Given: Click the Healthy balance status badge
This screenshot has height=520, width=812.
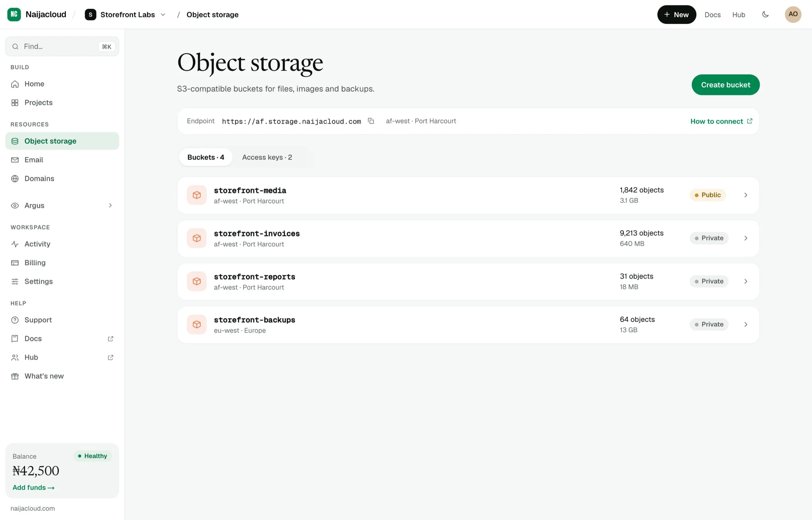Looking at the screenshot, I should point(92,456).
